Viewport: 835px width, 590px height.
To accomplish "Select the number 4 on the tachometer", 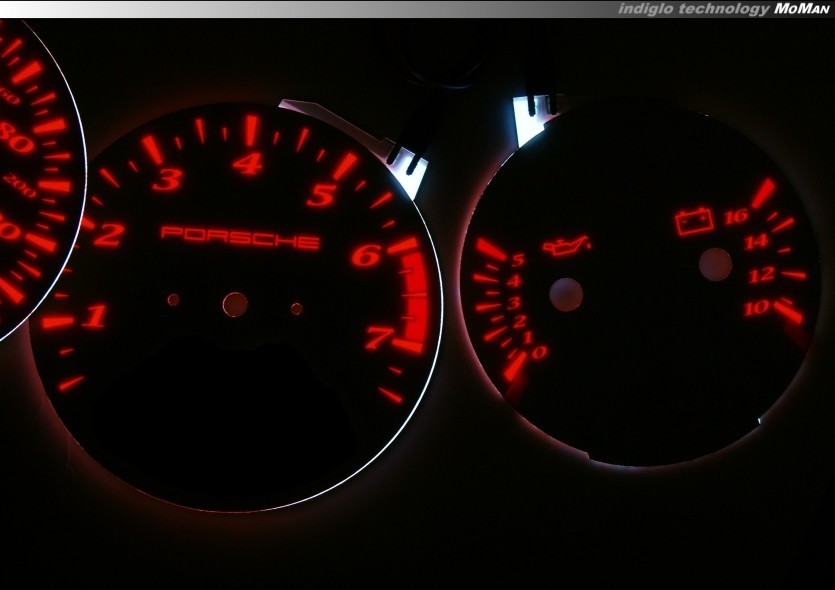I will 247,163.
